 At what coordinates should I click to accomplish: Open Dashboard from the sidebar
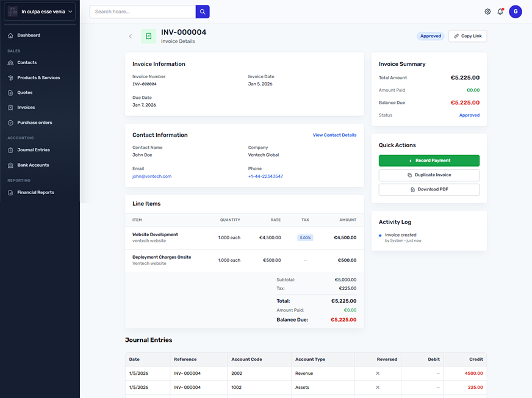(x=28, y=35)
